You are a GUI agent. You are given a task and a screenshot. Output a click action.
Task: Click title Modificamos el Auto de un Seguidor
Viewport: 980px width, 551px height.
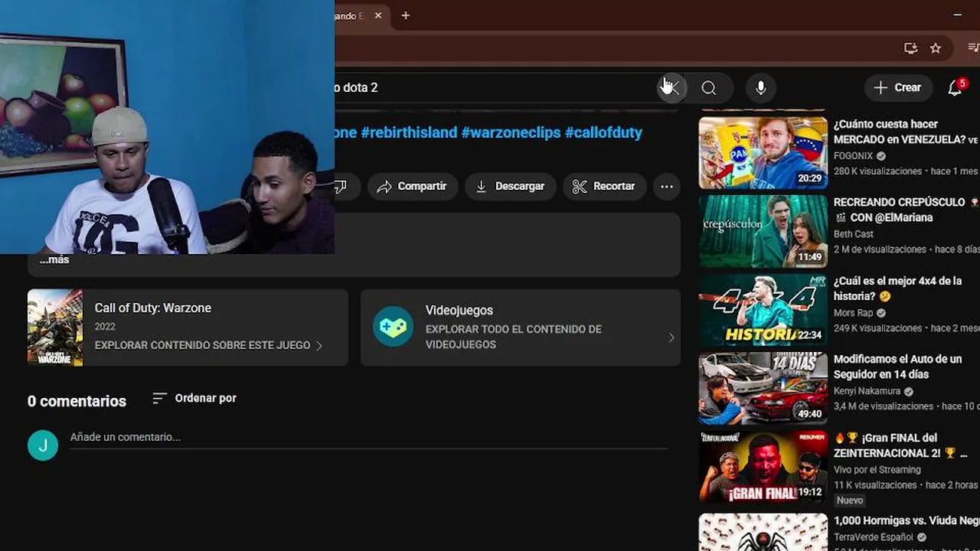897,367
